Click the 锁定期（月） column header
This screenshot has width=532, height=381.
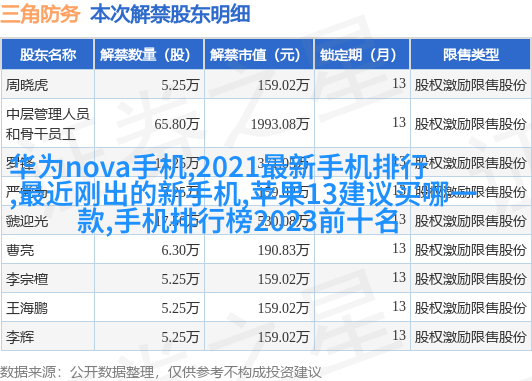362,54
